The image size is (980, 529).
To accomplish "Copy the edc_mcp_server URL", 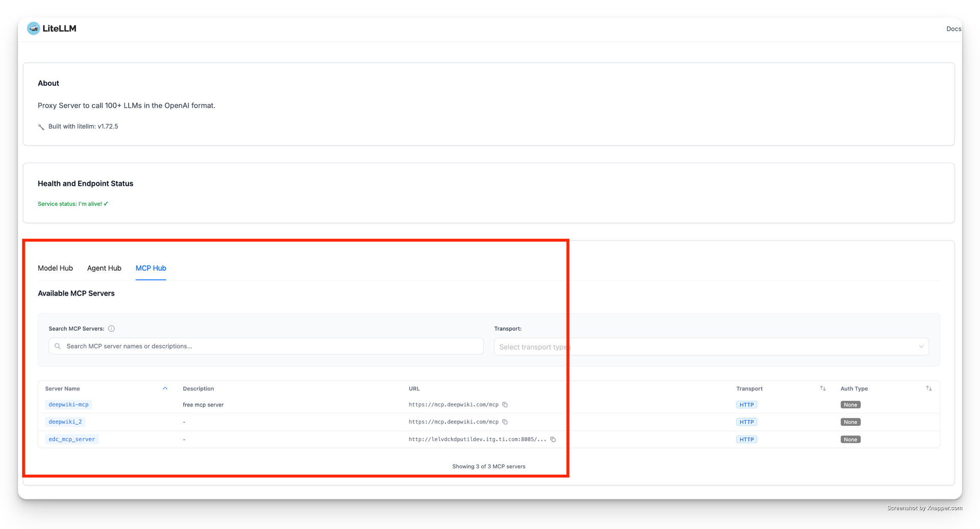I will 553,440.
